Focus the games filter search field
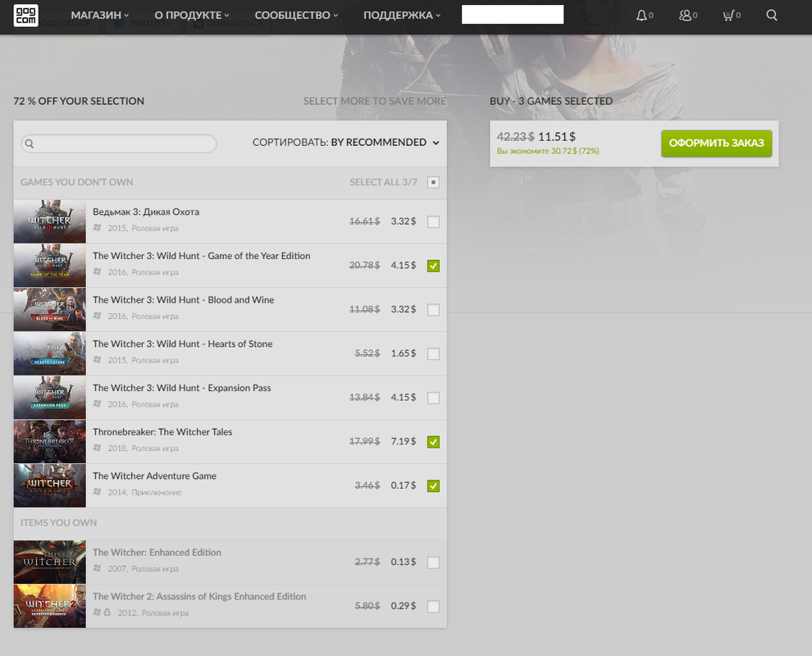The width and height of the screenshot is (812, 656). [119, 143]
